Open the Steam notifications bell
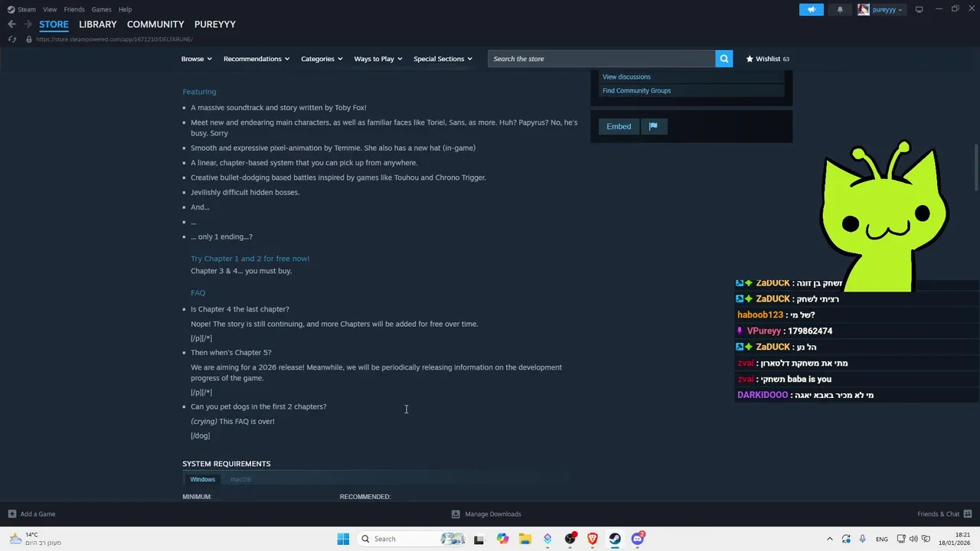The width and height of the screenshot is (980, 551). point(840,9)
